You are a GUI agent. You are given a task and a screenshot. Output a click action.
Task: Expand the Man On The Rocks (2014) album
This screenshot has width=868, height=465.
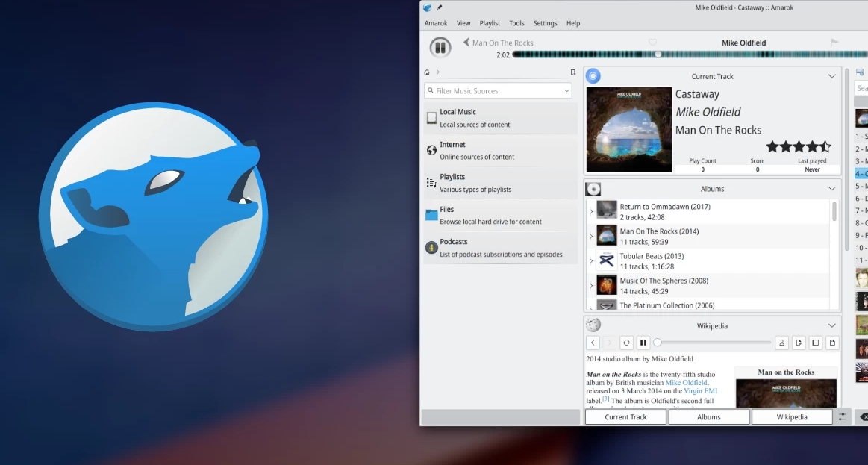pyautogui.click(x=591, y=237)
